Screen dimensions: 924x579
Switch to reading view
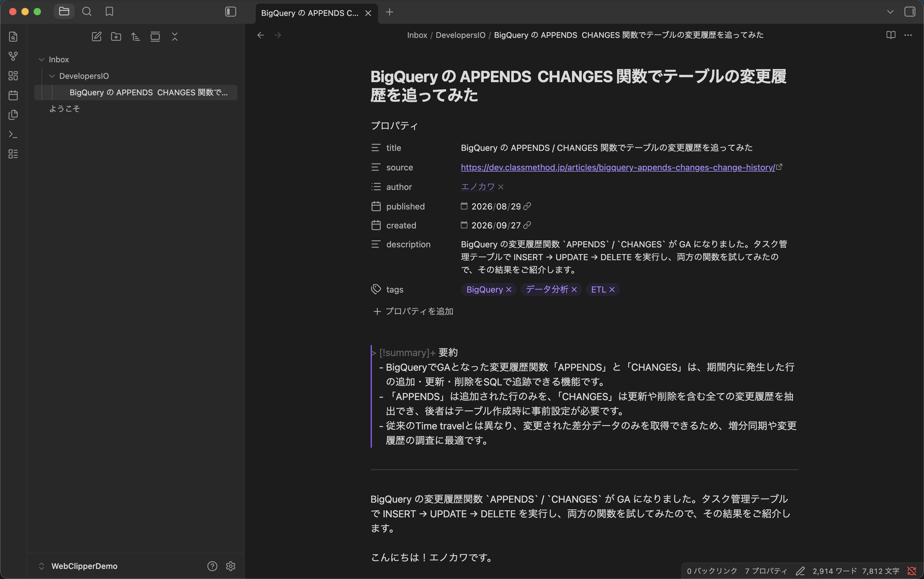[891, 35]
